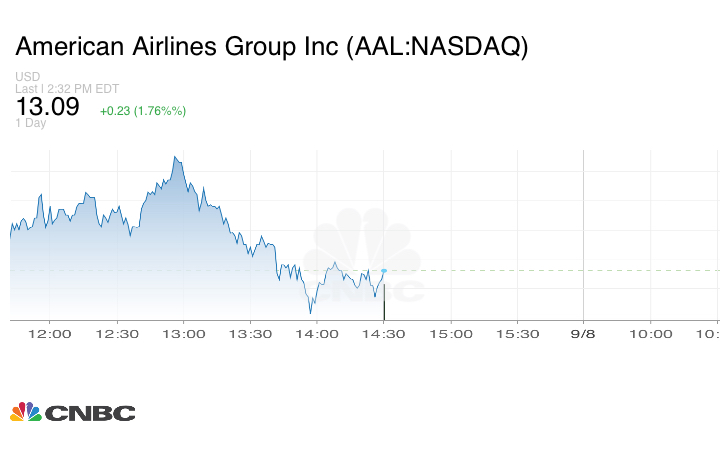Click the 13.09 last price value
The width and height of the screenshot is (720, 450).
click(x=47, y=107)
